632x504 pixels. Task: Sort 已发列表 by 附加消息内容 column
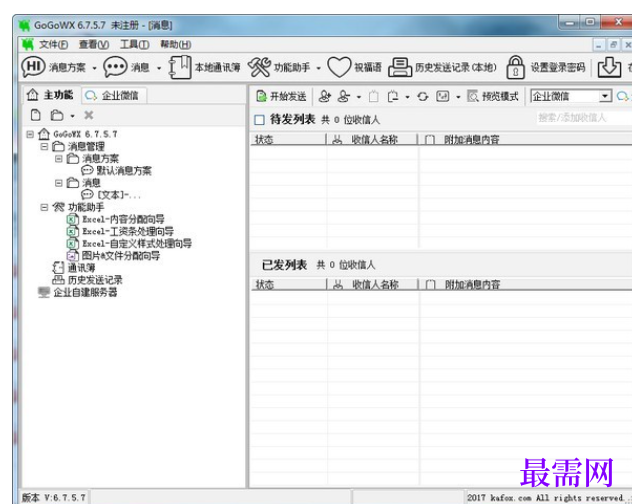[x=525, y=285]
